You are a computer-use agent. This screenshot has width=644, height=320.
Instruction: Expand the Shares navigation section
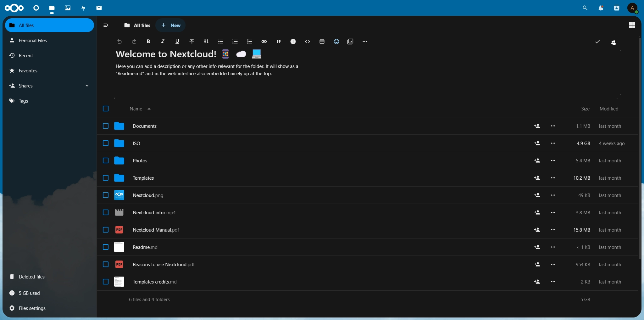[x=87, y=86]
